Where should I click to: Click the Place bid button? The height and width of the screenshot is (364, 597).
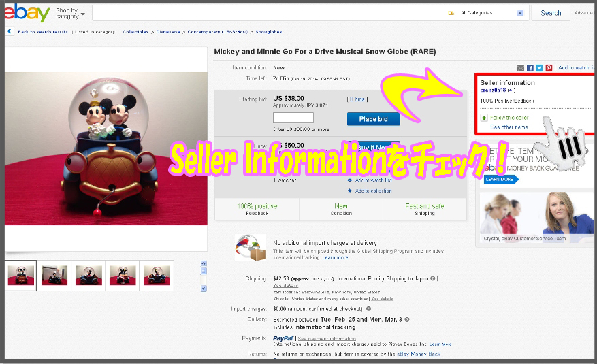[x=374, y=119]
